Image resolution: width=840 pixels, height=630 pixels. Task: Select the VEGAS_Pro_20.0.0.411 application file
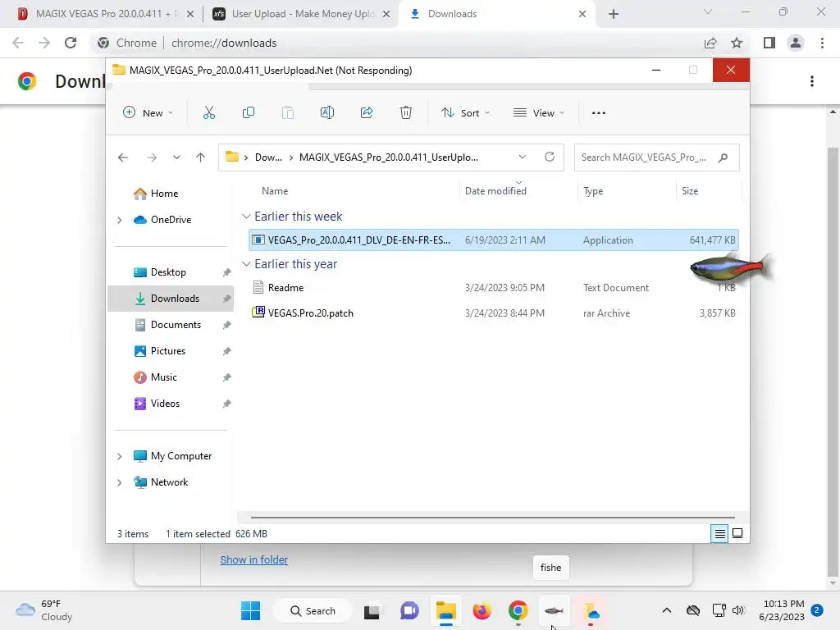pos(493,240)
